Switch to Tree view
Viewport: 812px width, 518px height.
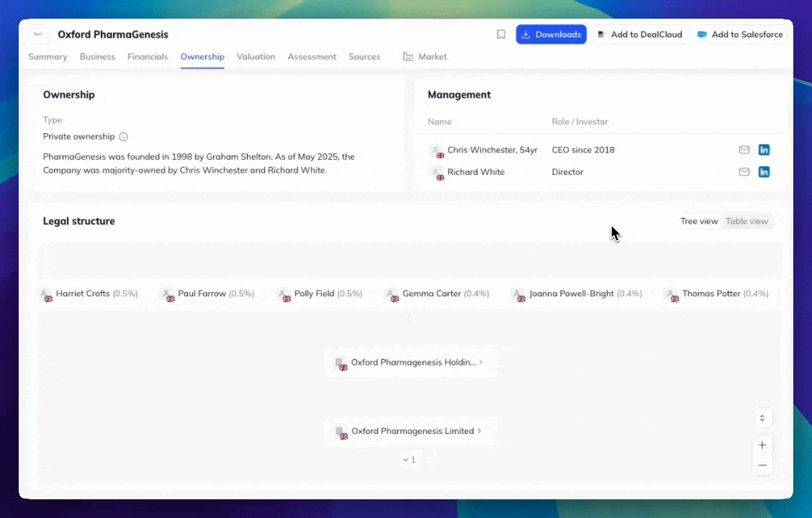pos(699,222)
